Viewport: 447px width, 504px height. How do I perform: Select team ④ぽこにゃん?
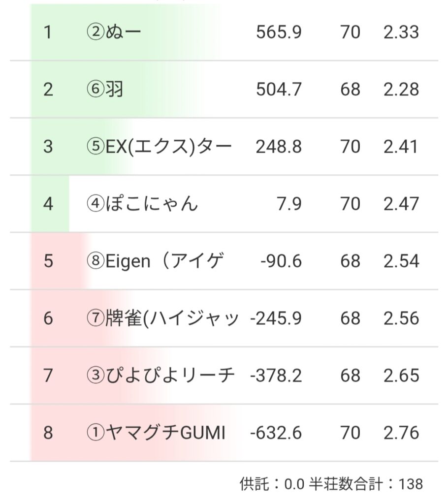(142, 204)
